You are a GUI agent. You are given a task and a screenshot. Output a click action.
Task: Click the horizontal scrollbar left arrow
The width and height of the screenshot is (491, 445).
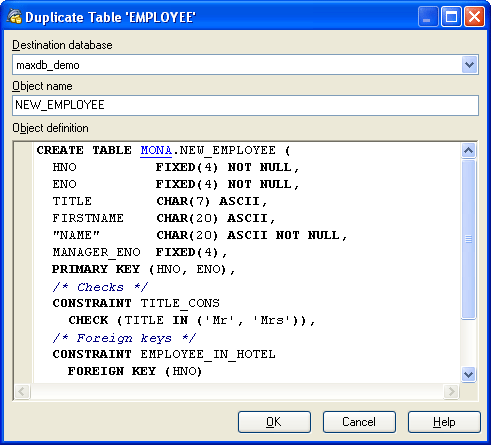[x=22, y=391]
